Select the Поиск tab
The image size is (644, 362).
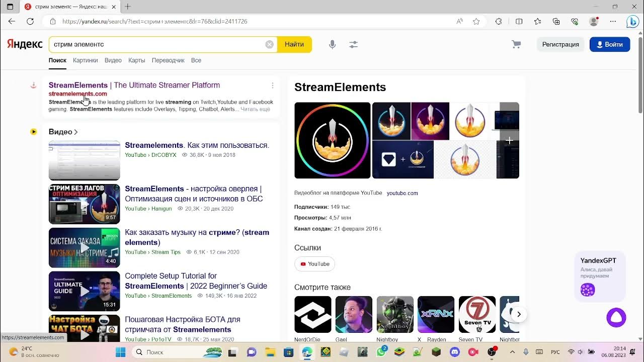click(x=57, y=60)
